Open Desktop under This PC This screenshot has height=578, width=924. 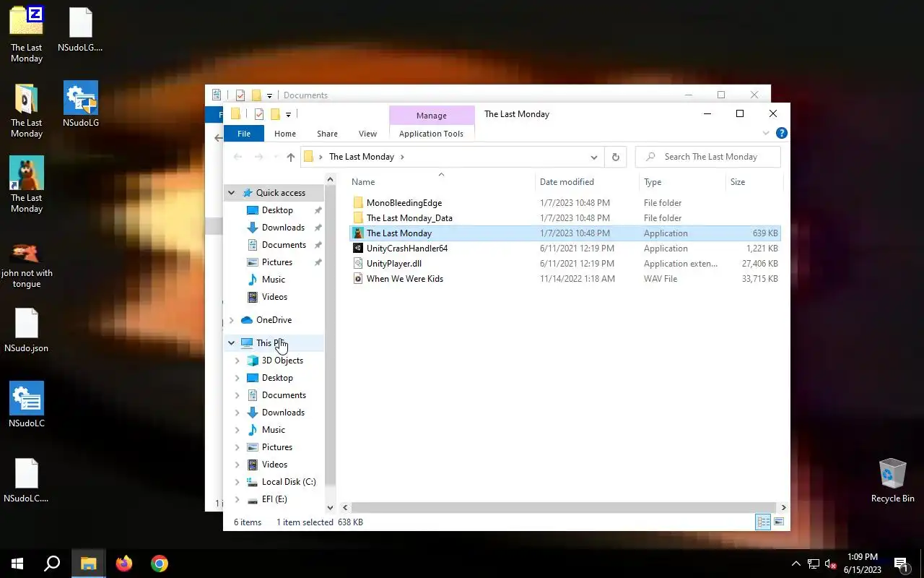[277, 378]
